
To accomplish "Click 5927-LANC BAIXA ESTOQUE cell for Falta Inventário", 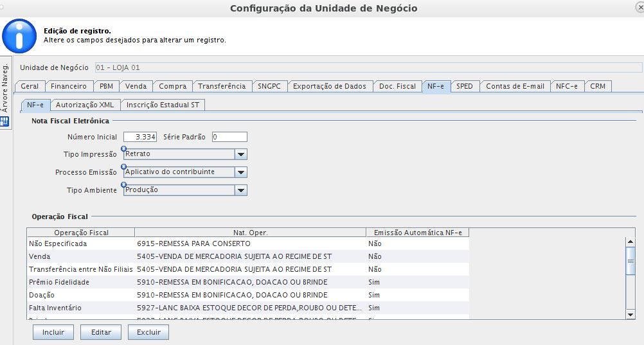I will [x=249, y=308].
